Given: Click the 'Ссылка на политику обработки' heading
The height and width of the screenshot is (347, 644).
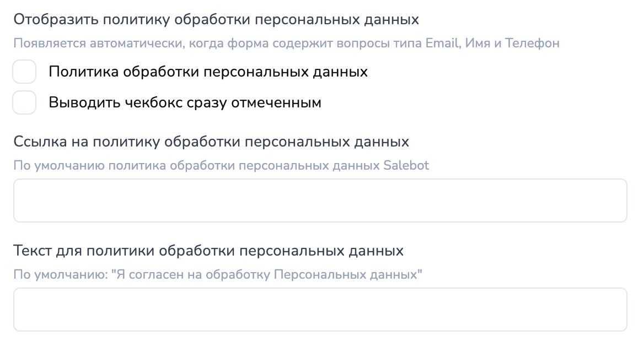Looking at the screenshot, I should pos(211,142).
